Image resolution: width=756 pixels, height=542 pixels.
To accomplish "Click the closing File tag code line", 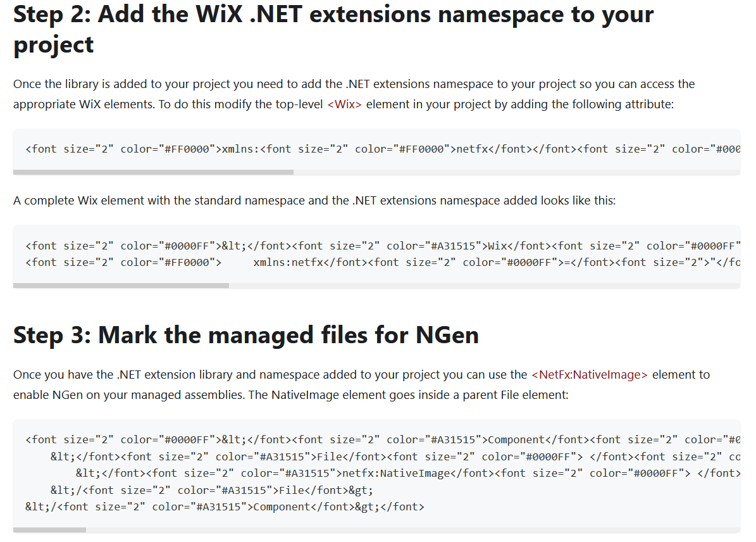I will pos(212,490).
